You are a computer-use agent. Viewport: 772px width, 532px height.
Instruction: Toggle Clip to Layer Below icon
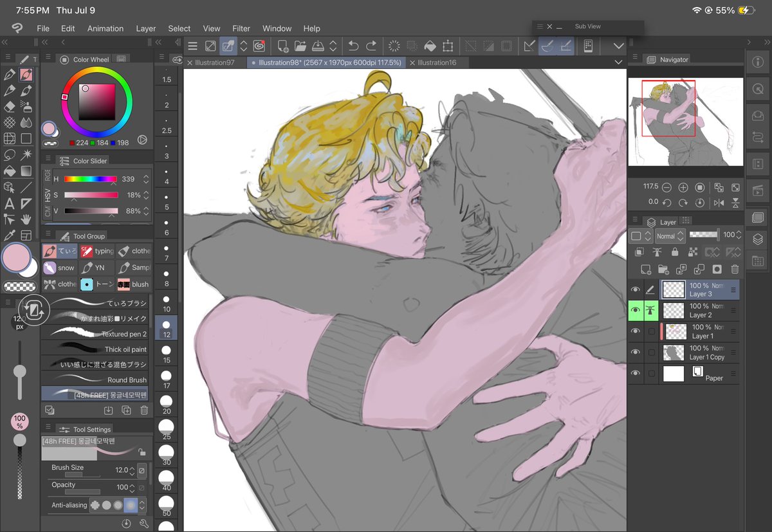640,252
